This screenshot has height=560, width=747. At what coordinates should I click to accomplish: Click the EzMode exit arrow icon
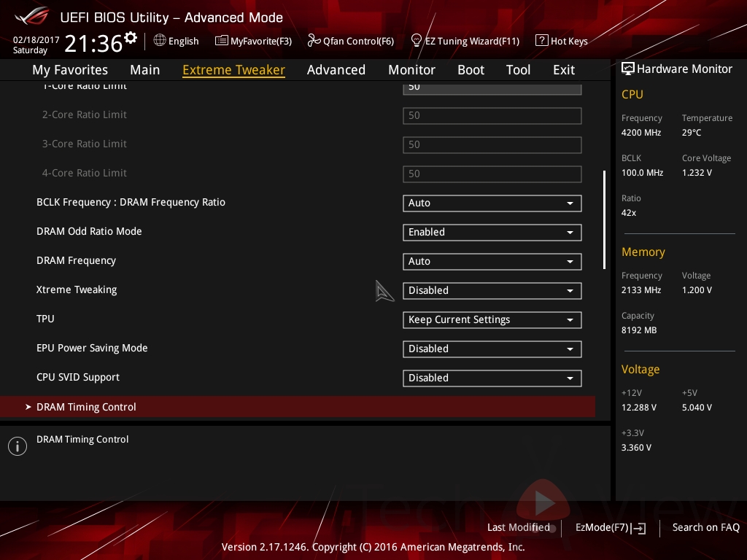[x=638, y=528]
